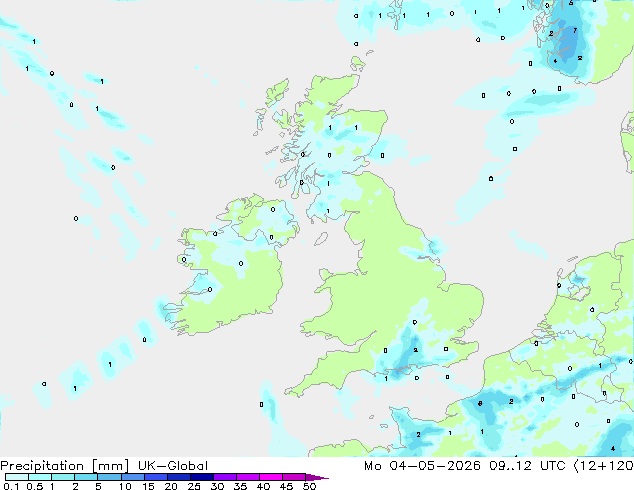Click the 'Precipitation [mm]' title text

tap(65, 466)
